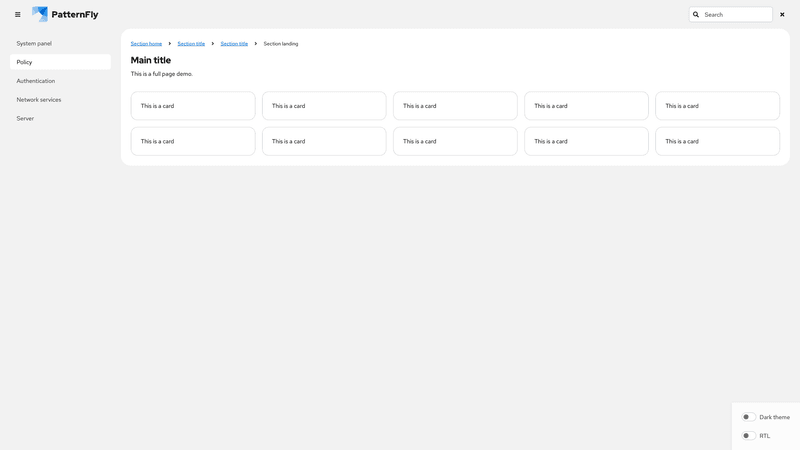Click the second Section title breadcrumb
This screenshot has width=800, height=450.
click(234, 44)
